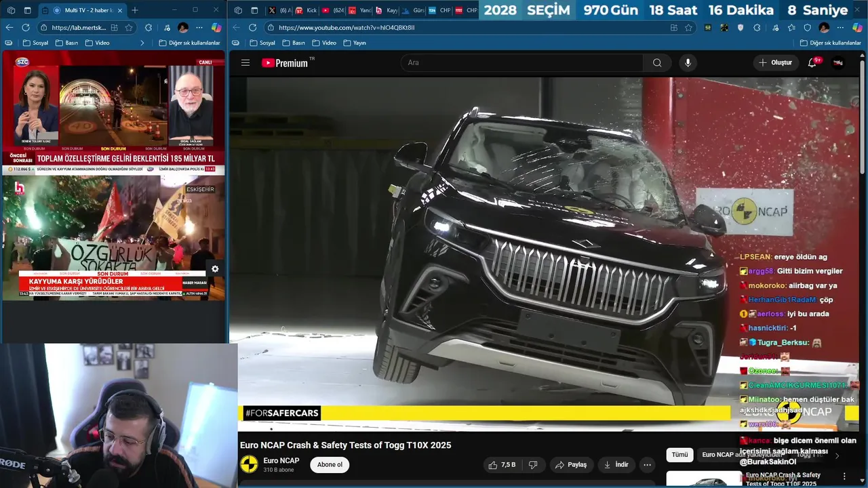The image size is (868, 488).
Task: Open 'Basın' folder in YouTube window
Action: point(294,43)
